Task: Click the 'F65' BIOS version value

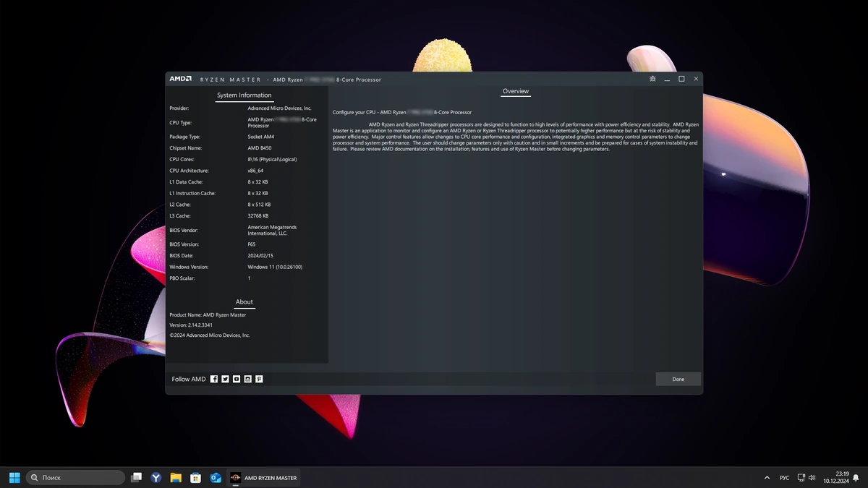Action: click(x=252, y=244)
